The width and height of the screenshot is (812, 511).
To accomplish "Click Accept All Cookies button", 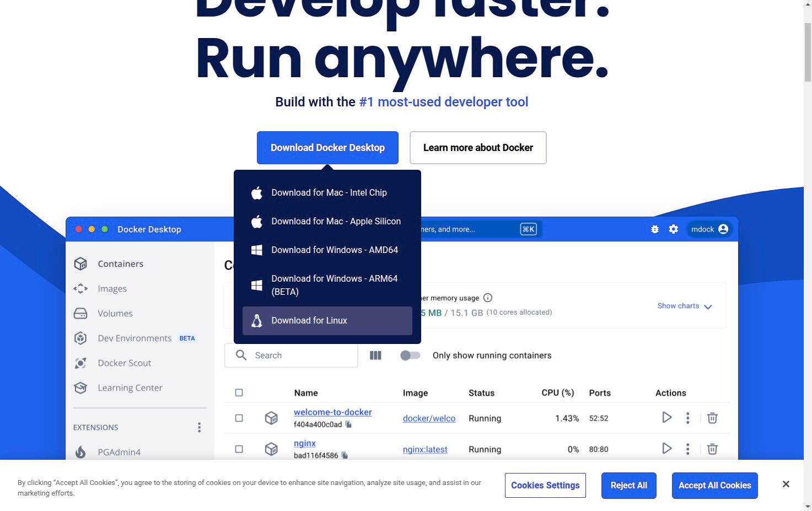I will coord(714,485).
